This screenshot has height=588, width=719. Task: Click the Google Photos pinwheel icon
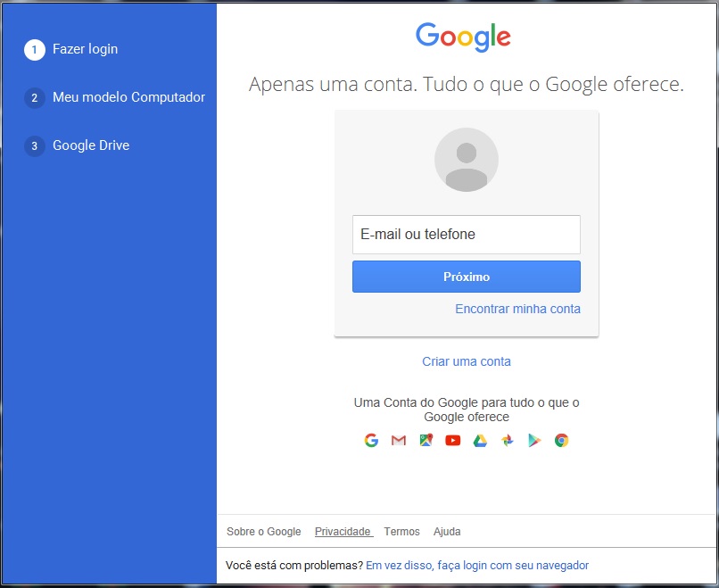(x=508, y=440)
